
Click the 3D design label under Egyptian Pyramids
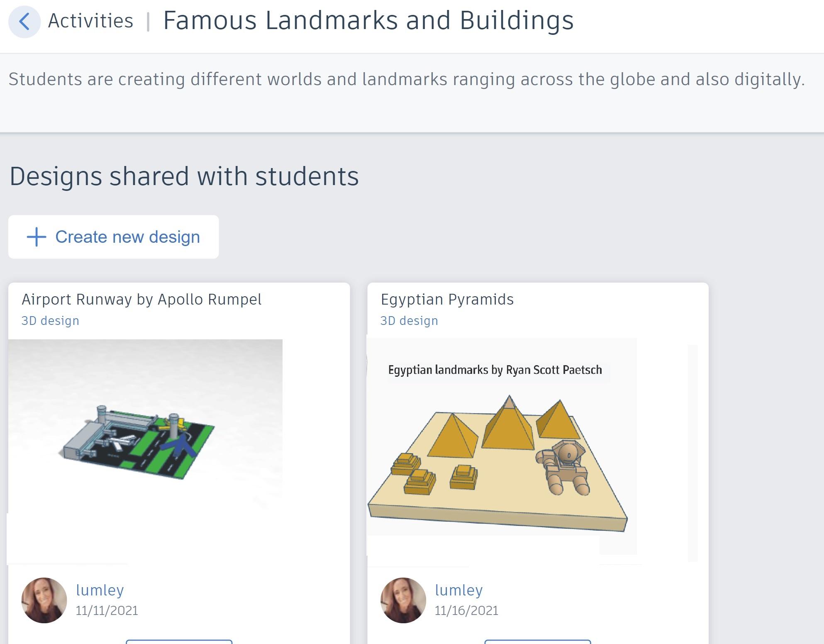409,320
